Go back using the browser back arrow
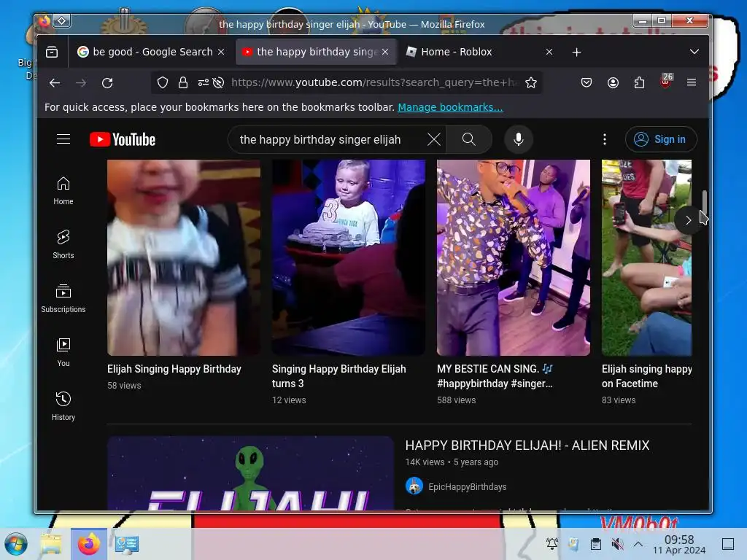The width and height of the screenshot is (747, 560). point(55,83)
